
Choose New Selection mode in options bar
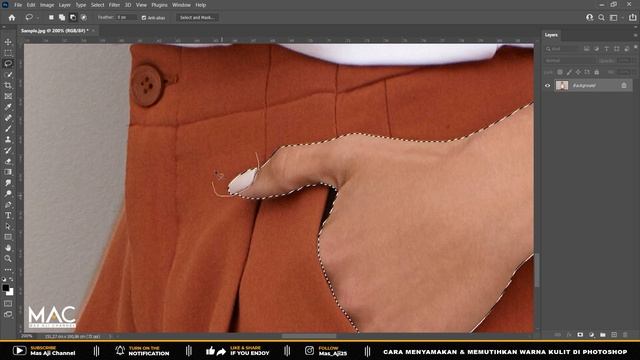pos(51,18)
